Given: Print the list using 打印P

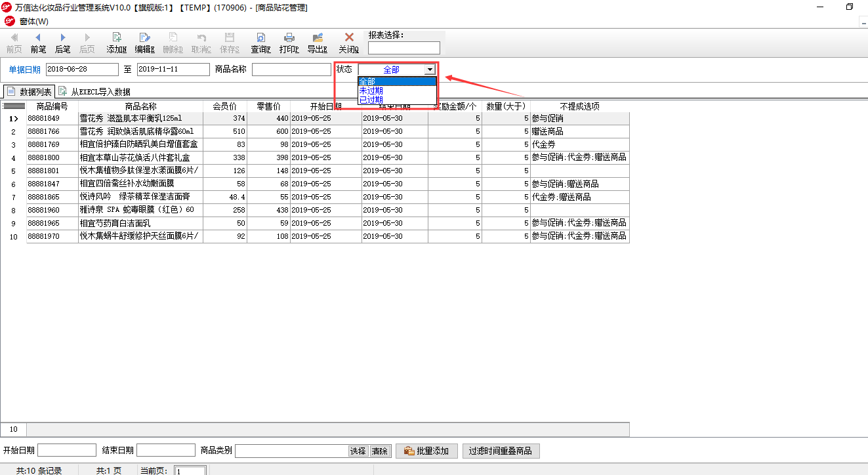Looking at the screenshot, I should (x=289, y=43).
